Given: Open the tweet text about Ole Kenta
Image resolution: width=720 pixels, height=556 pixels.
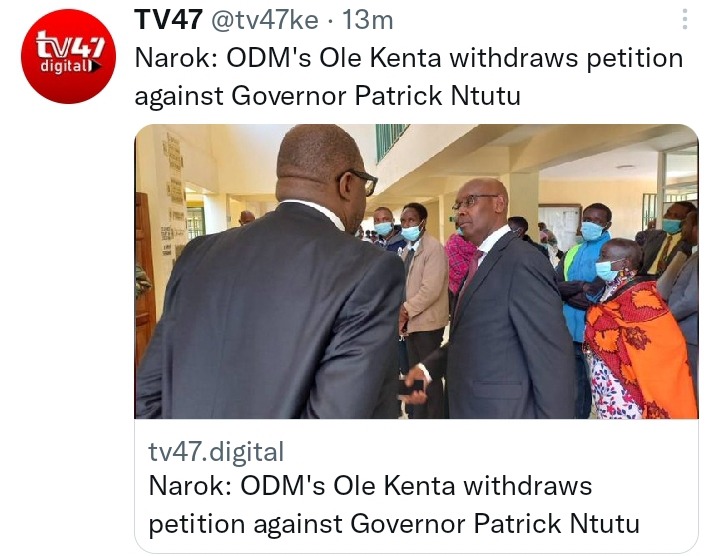Looking at the screenshot, I should tap(409, 77).
